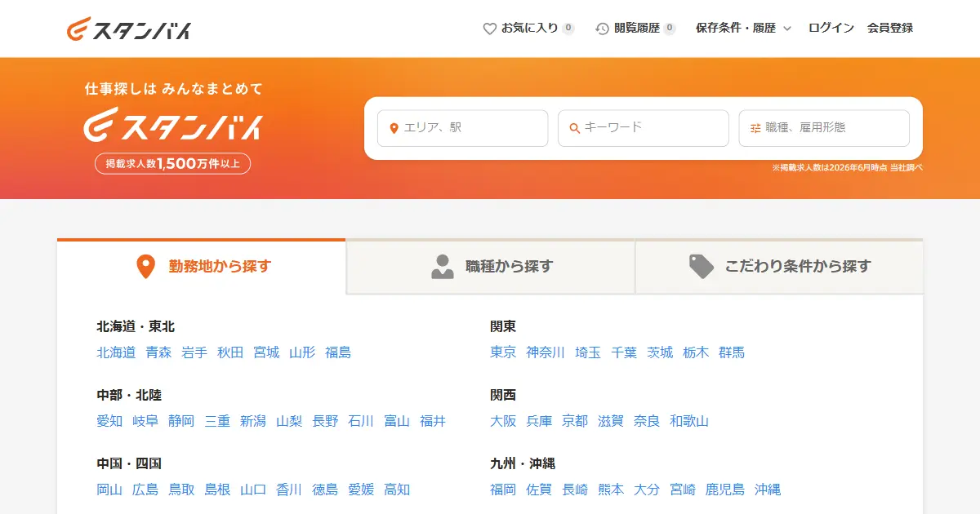This screenshot has height=514, width=980.
Task: Click the location pin icon in area field
Action: (394, 128)
